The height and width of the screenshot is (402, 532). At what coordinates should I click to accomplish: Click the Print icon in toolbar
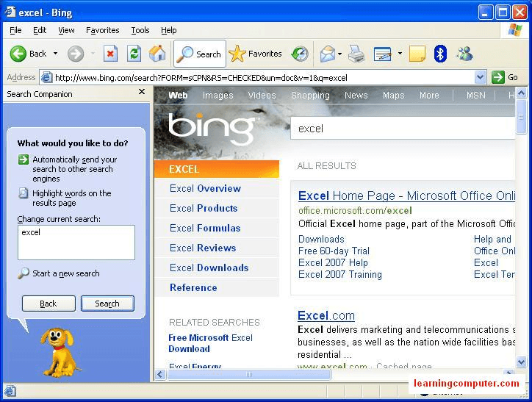pos(356,54)
